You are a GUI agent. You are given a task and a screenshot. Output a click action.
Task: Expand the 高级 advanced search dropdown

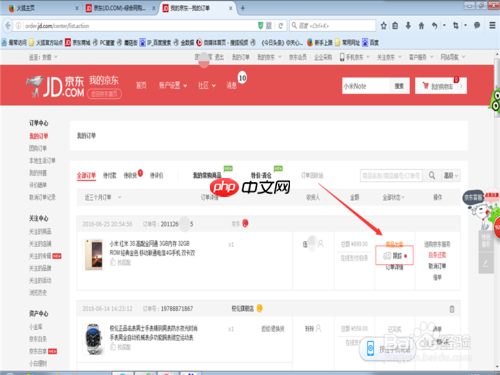(x=452, y=175)
